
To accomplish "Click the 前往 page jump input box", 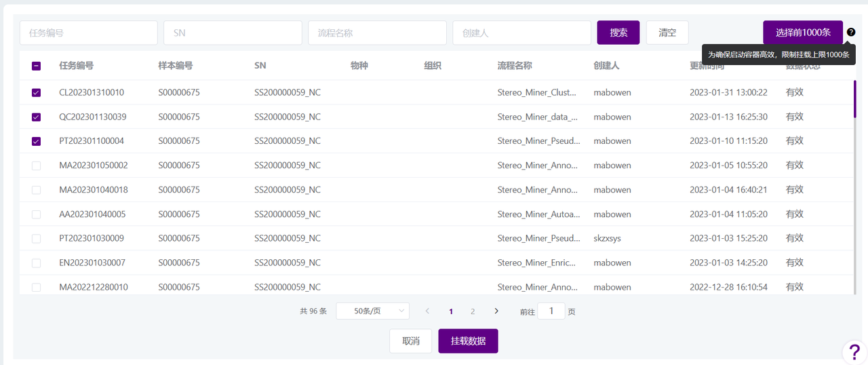I will pyautogui.click(x=551, y=311).
